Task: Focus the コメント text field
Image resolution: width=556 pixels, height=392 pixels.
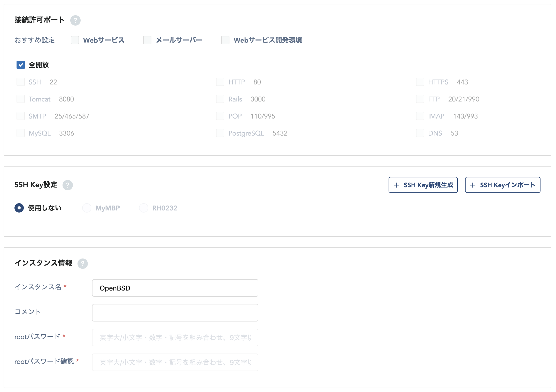Action: point(175,313)
